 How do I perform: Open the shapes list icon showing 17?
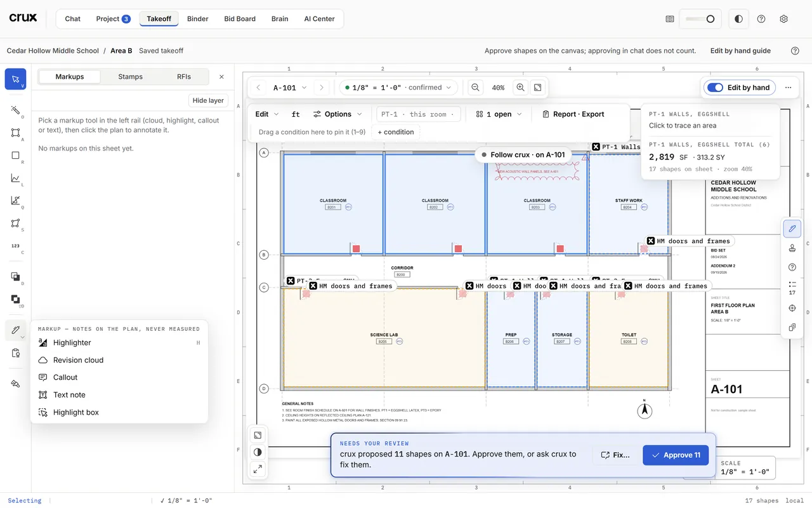tap(792, 288)
